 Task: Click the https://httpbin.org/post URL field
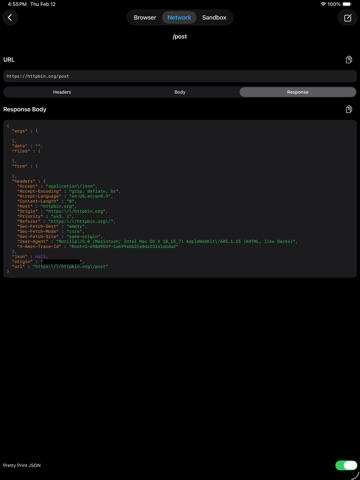coord(180,76)
